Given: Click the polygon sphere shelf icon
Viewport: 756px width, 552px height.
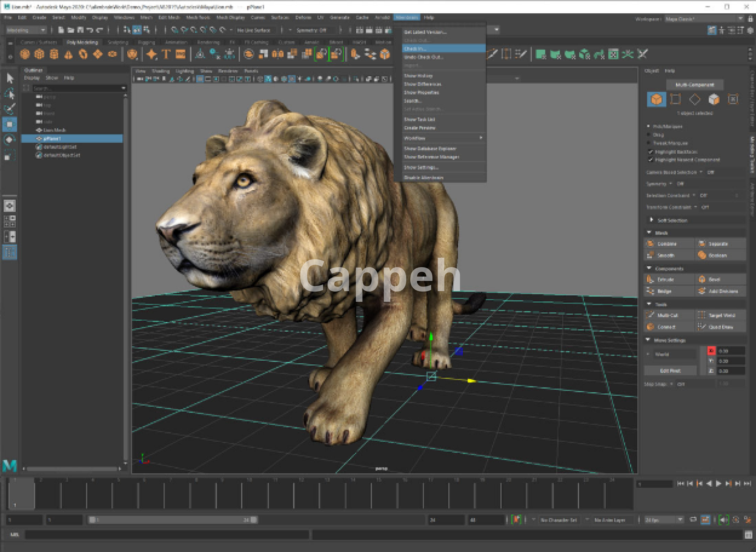Looking at the screenshot, I should click(25, 54).
